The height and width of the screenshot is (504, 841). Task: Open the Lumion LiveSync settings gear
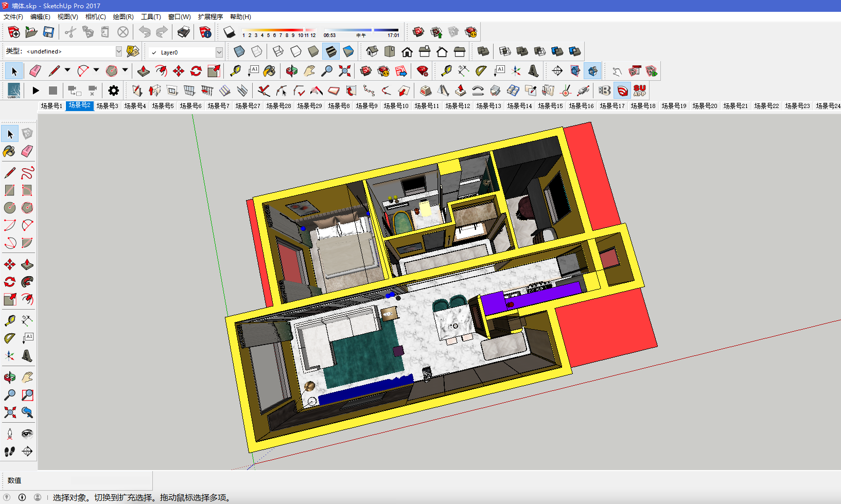(x=113, y=91)
